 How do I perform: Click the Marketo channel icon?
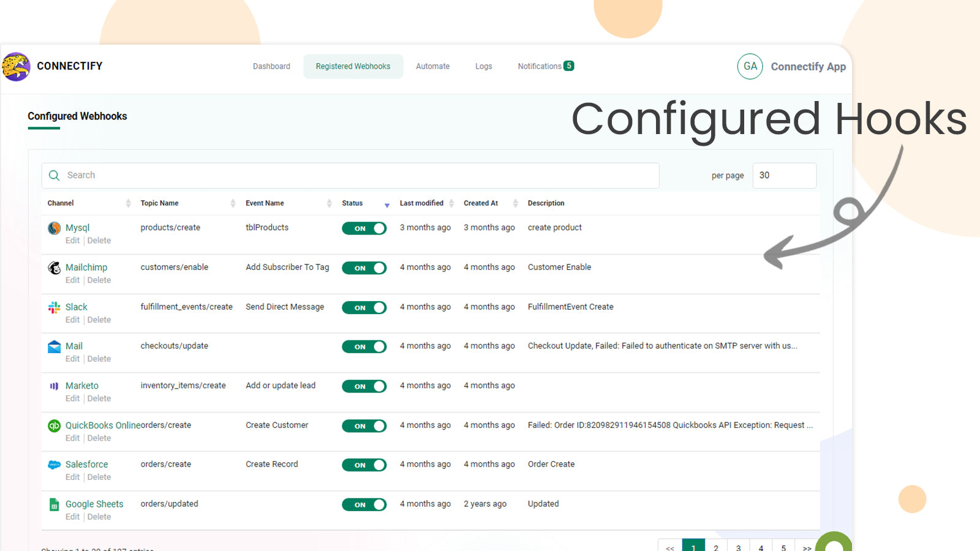[x=55, y=386]
